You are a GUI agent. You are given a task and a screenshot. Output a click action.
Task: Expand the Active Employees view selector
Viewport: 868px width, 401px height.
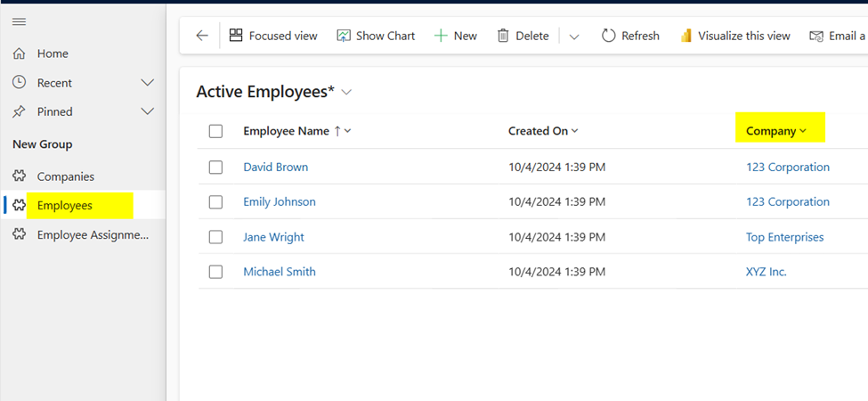(x=347, y=93)
